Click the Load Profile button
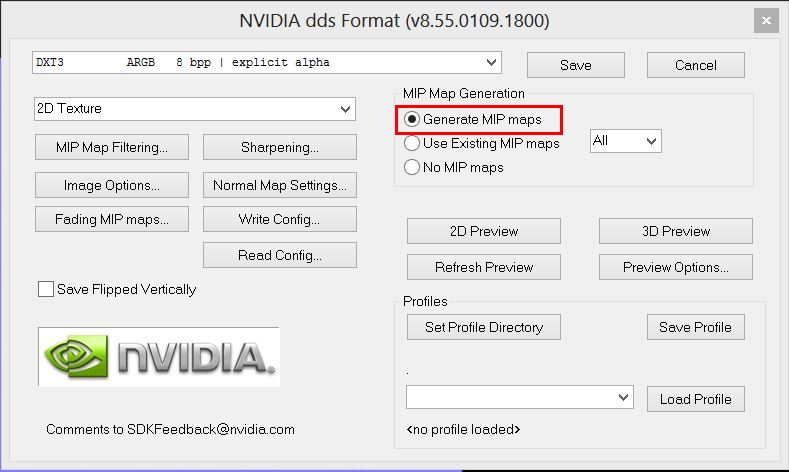The width and height of the screenshot is (789, 472). (695, 399)
